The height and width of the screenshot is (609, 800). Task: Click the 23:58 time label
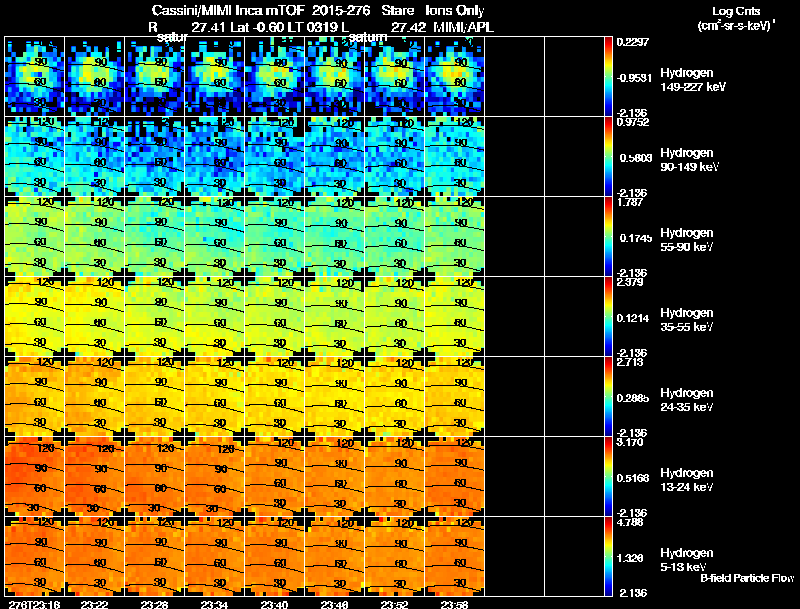[x=454, y=604]
